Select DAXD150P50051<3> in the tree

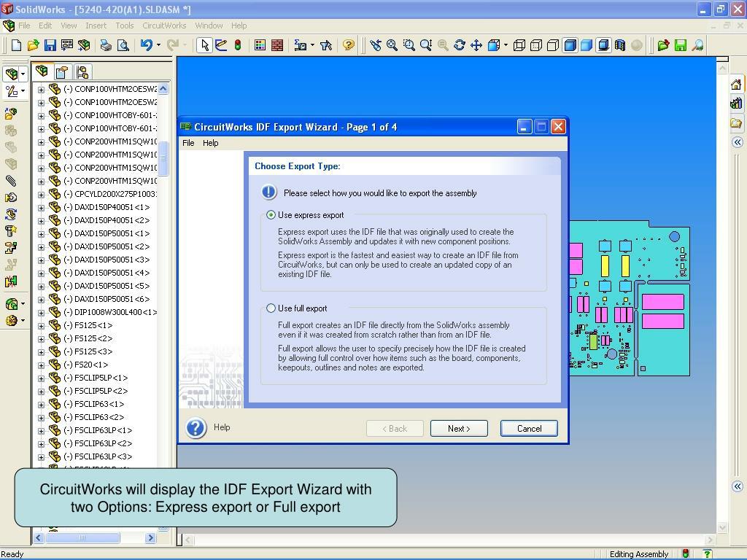(112, 260)
